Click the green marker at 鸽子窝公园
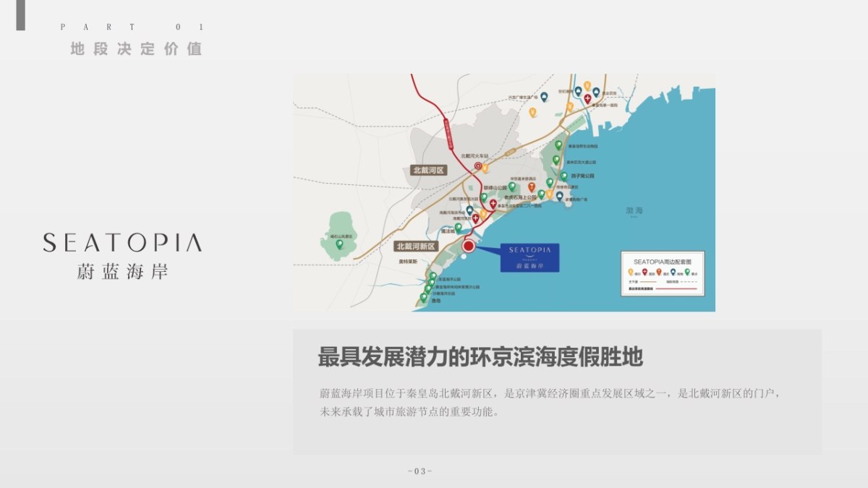 pos(564,177)
